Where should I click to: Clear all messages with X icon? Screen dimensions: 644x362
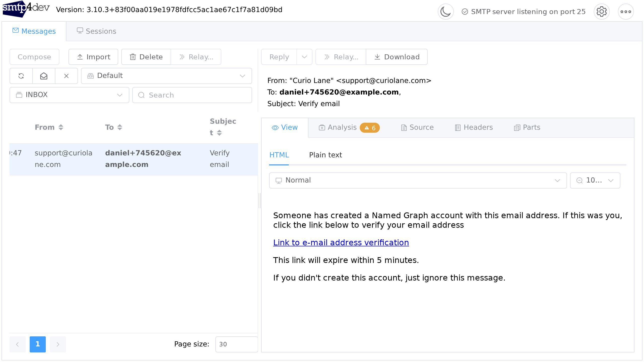pos(66,76)
